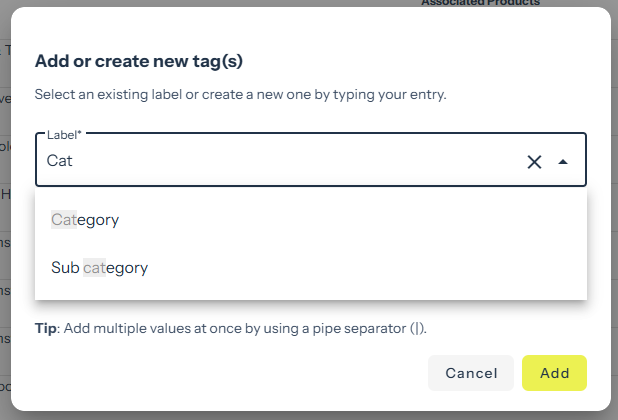Click the highlighted 'cat' in the Sub category suggestion

[x=94, y=267]
